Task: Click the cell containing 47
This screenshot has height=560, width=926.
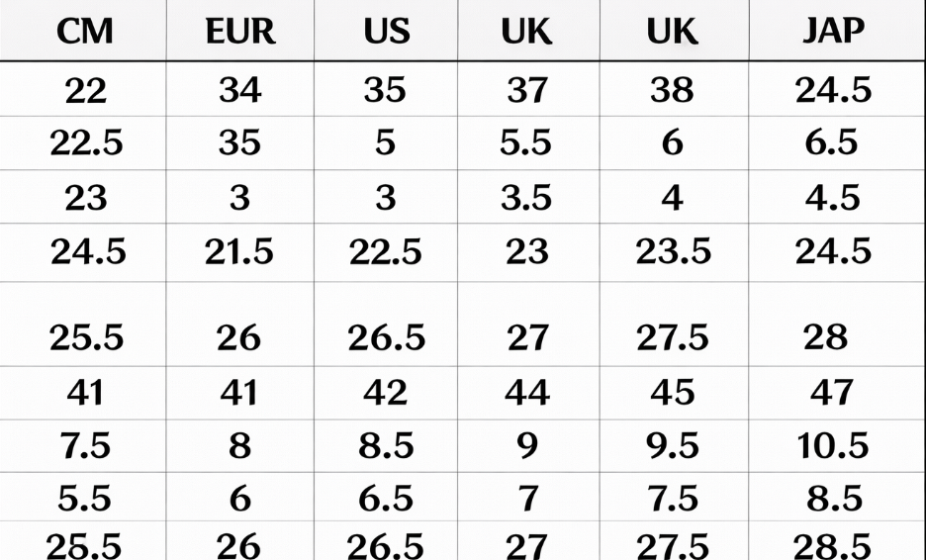Action: click(833, 393)
